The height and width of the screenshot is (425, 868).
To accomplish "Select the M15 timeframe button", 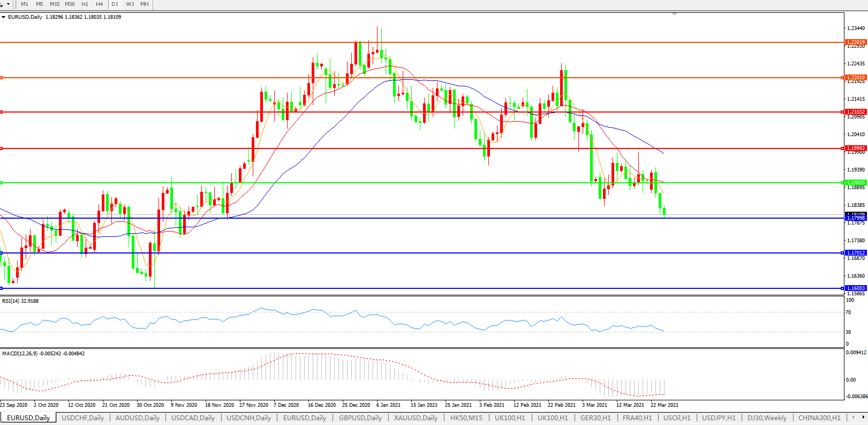I will (55, 4).
